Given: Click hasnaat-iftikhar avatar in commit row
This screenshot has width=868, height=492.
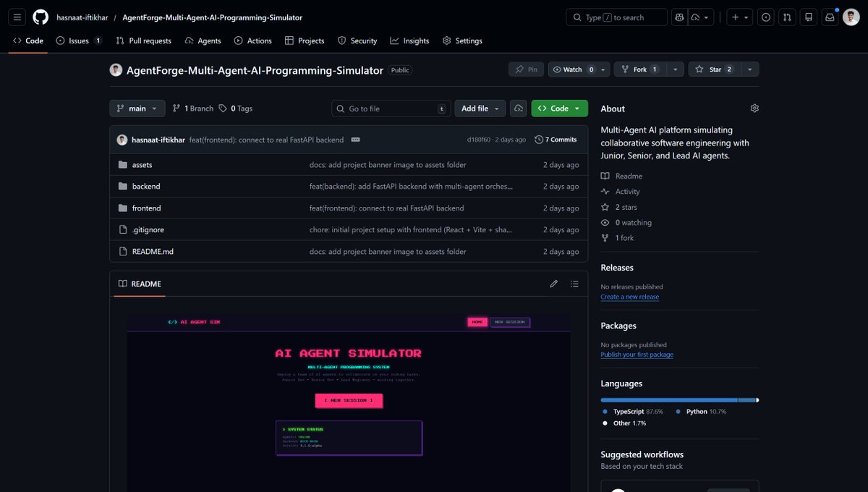Looking at the screenshot, I should pyautogui.click(x=122, y=140).
